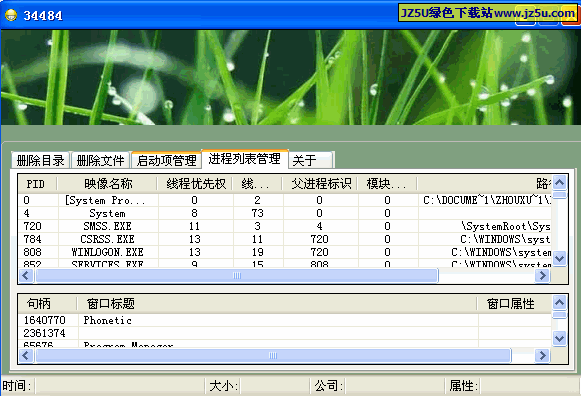Click window list scroll up arrow
581x396 pixels.
(559, 303)
